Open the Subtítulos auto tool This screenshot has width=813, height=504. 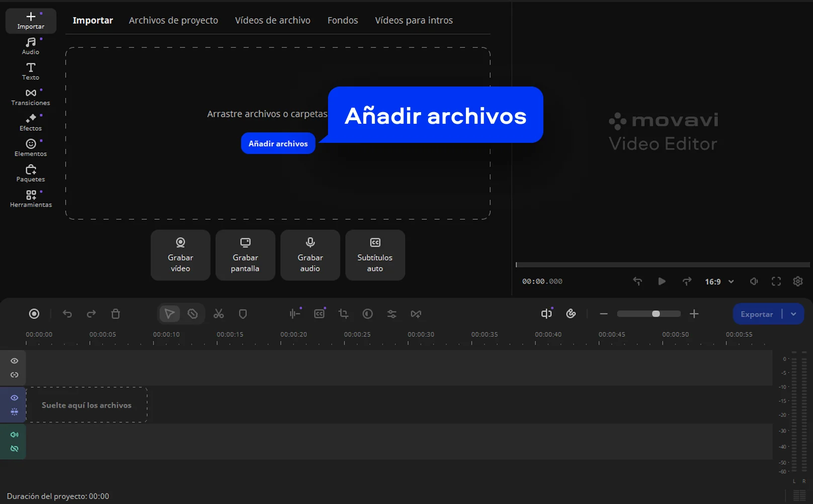point(375,255)
